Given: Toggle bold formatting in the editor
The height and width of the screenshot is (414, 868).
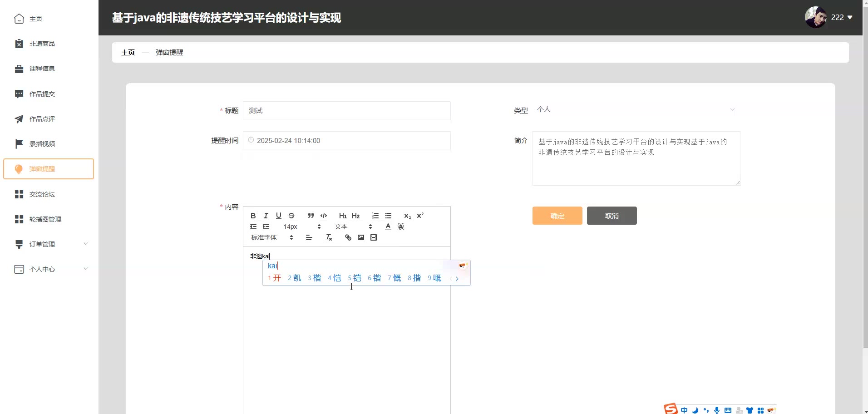Looking at the screenshot, I should pos(253,216).
